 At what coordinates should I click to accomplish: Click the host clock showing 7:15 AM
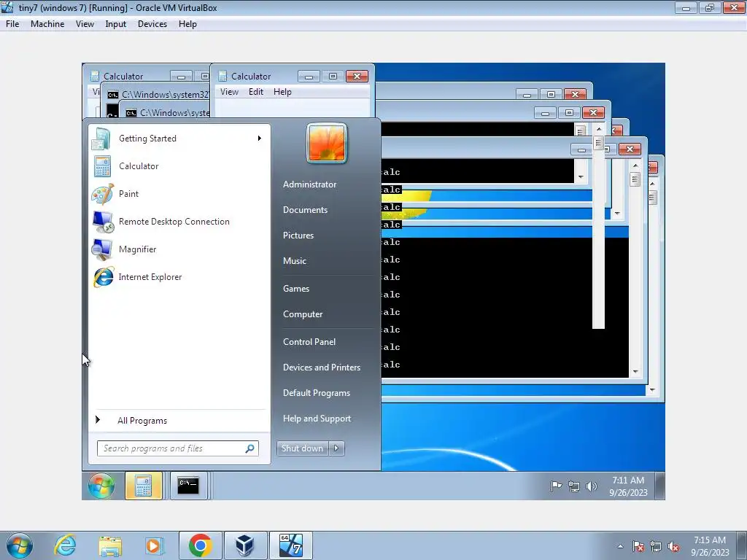(x=710, y=546)
